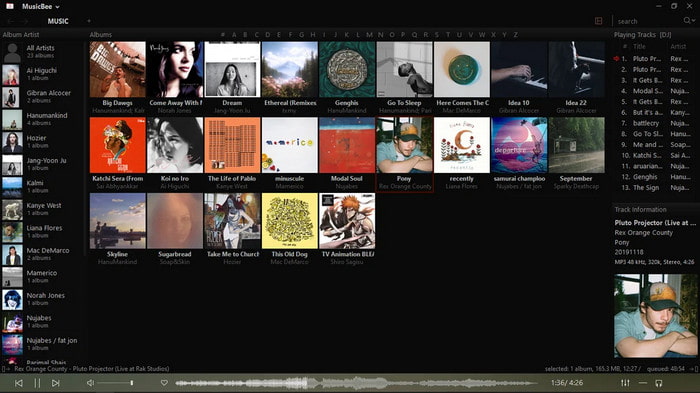Image resolution: width=700 pixels, height=393 pixels.
Task: Mute audio with the speaker icon
Action: (90, 383)
